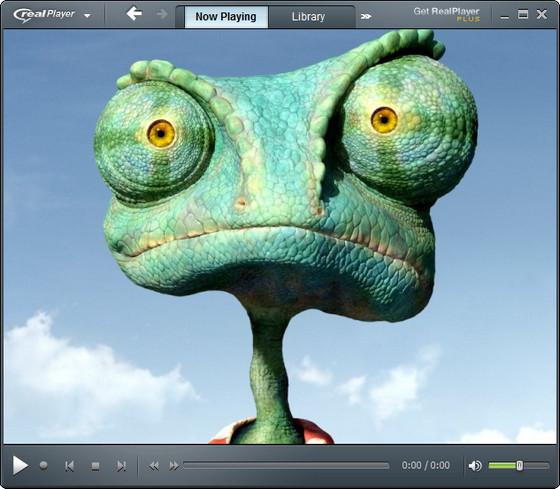Switch to the Now Playing tab
This screenshot has width=560, height=489.
pyautogui.click(x=226, y=17)
